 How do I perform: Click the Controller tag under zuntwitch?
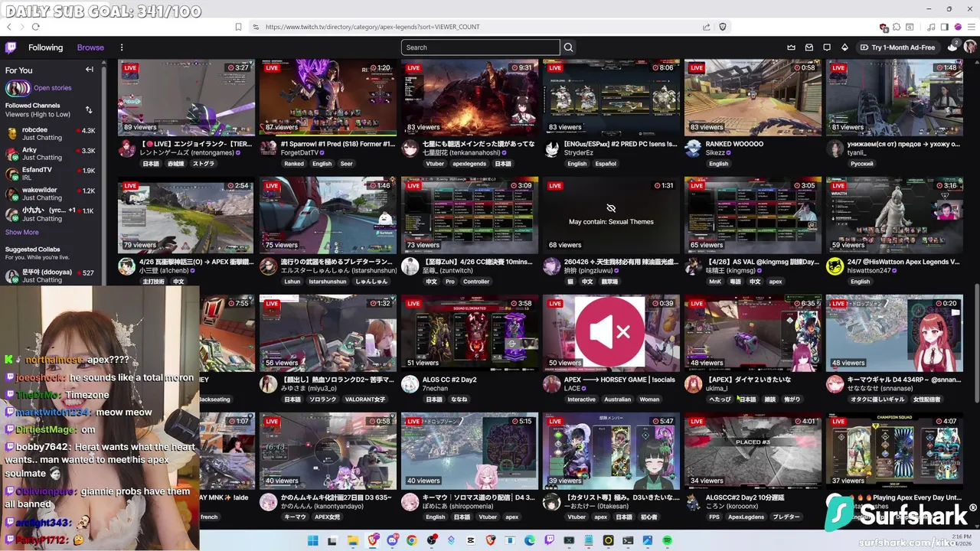pyautogui.click(x=476, y=282)
